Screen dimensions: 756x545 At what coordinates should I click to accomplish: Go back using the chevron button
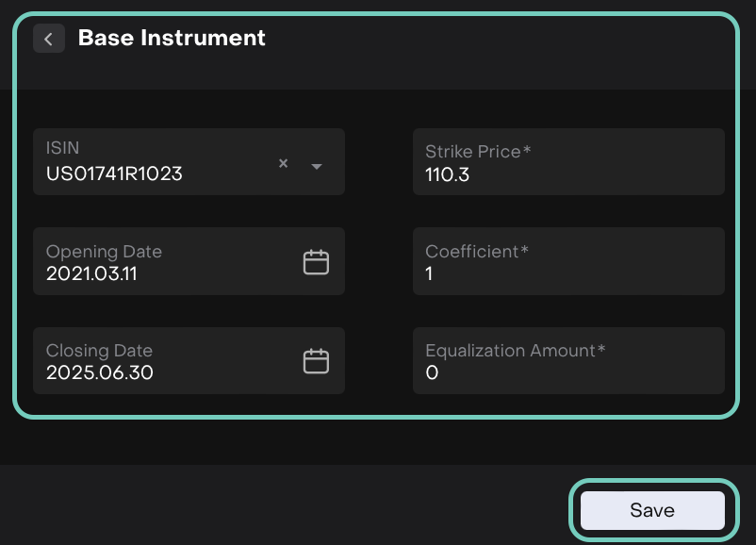tap(49, 39)
